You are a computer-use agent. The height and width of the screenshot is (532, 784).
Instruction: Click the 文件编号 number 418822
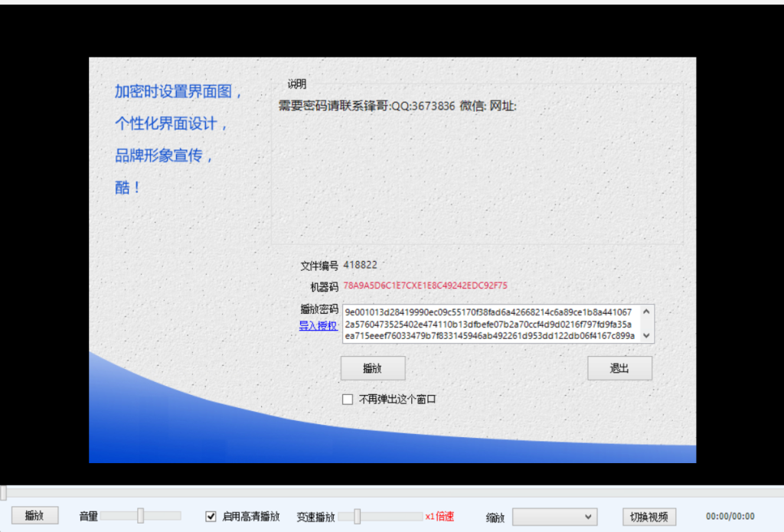click(360, 265)
